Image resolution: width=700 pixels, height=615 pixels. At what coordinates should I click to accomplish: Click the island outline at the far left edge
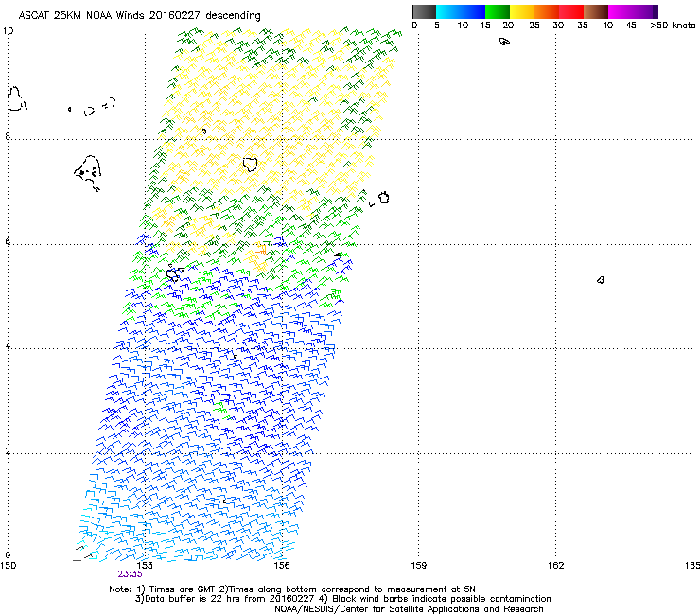(17, 98)
